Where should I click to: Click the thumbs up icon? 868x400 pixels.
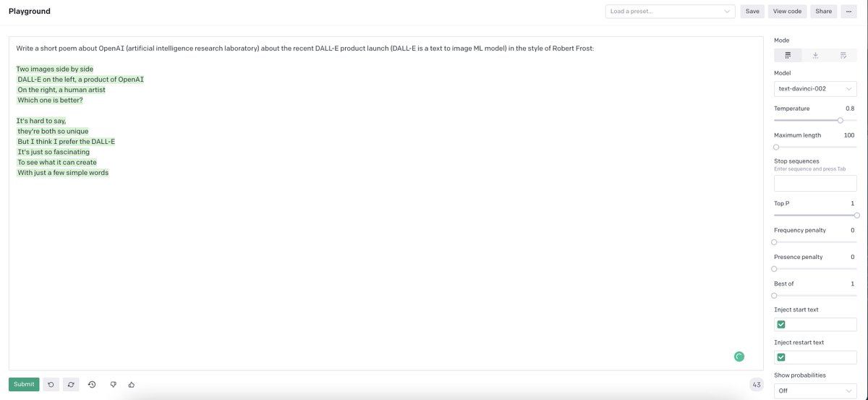pyautogui.click(x=132, y=385)
